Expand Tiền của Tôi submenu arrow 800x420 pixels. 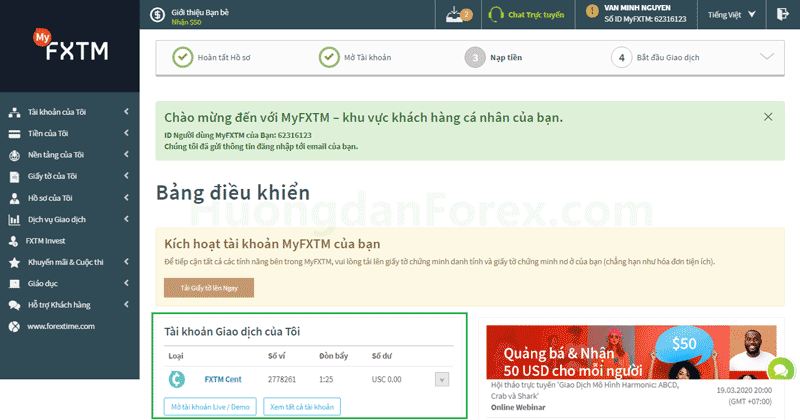point(126,133)
